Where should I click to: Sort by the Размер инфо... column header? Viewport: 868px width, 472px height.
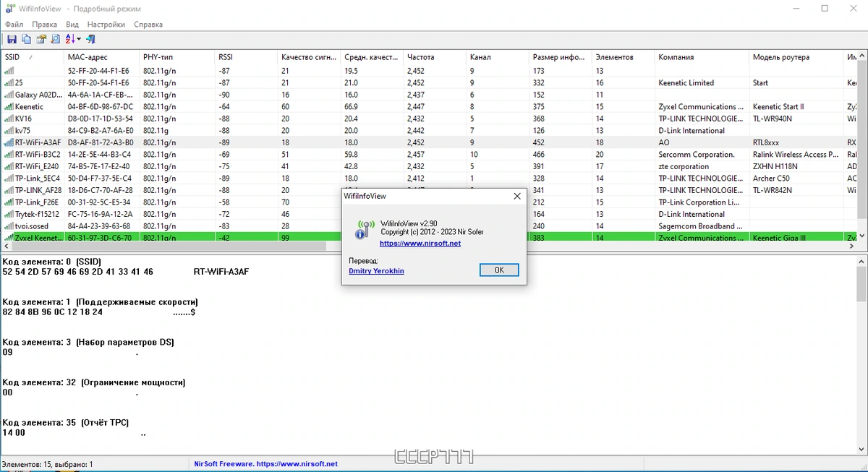(561, 57)
